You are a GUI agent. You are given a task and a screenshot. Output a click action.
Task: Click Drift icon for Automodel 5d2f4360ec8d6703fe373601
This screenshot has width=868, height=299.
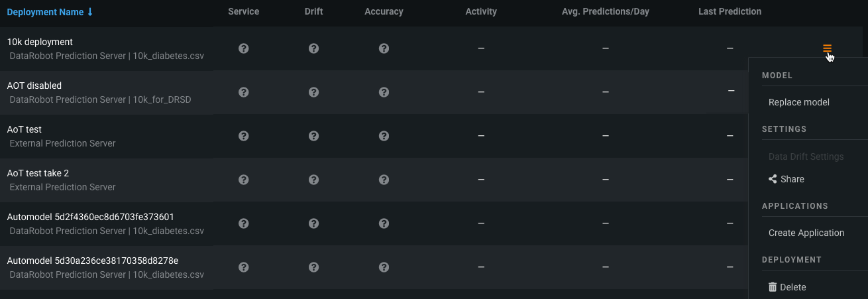coord(314,223)
